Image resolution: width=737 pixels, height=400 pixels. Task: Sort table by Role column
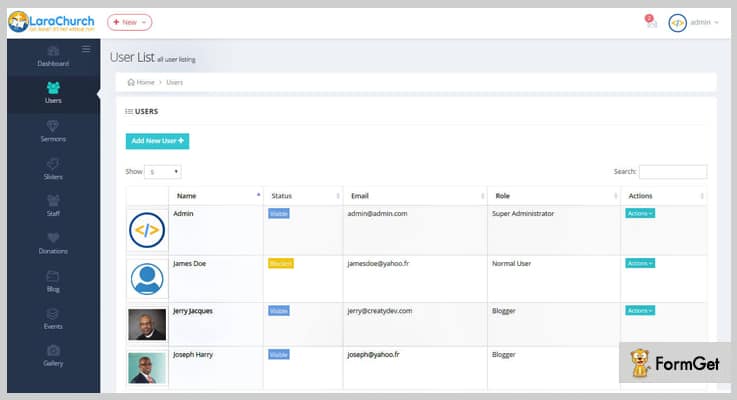point(554,196)
